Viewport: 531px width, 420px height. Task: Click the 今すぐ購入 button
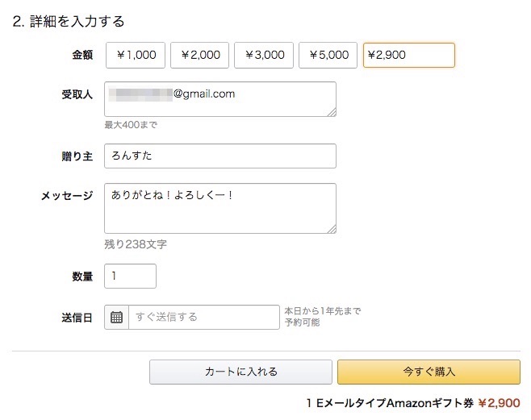click(x=429, y=372)
